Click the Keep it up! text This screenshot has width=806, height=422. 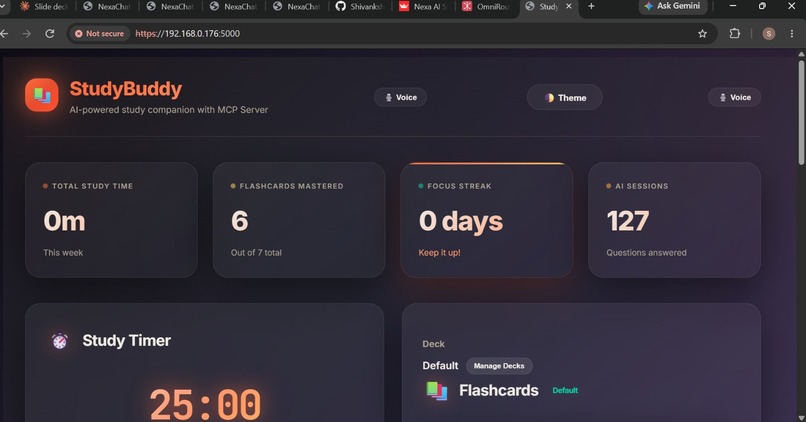439,252
